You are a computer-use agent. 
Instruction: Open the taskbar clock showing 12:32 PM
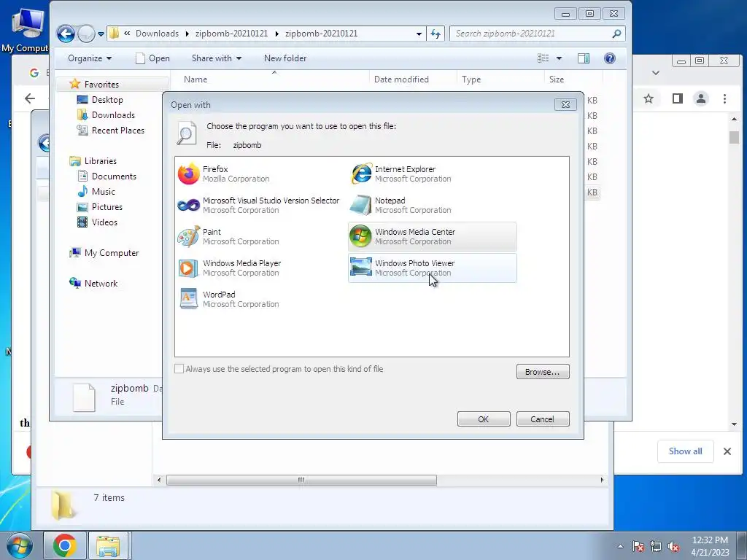point(710,546)
